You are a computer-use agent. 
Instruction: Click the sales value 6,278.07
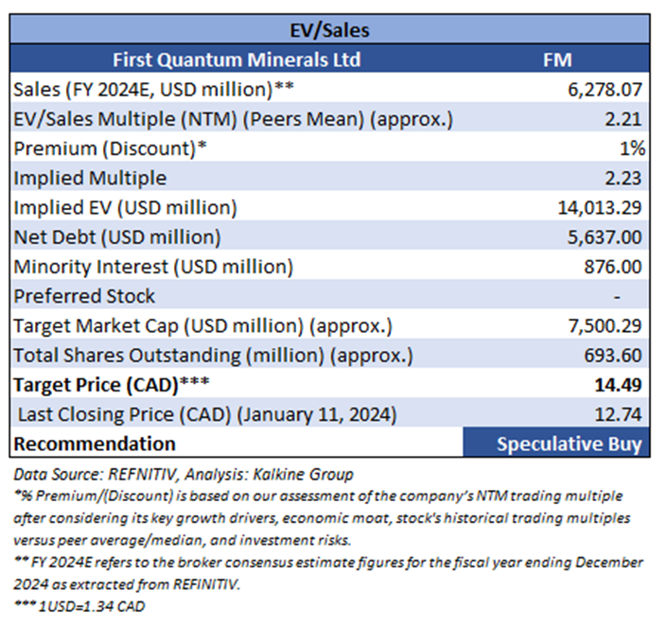(x=605, y=90)
